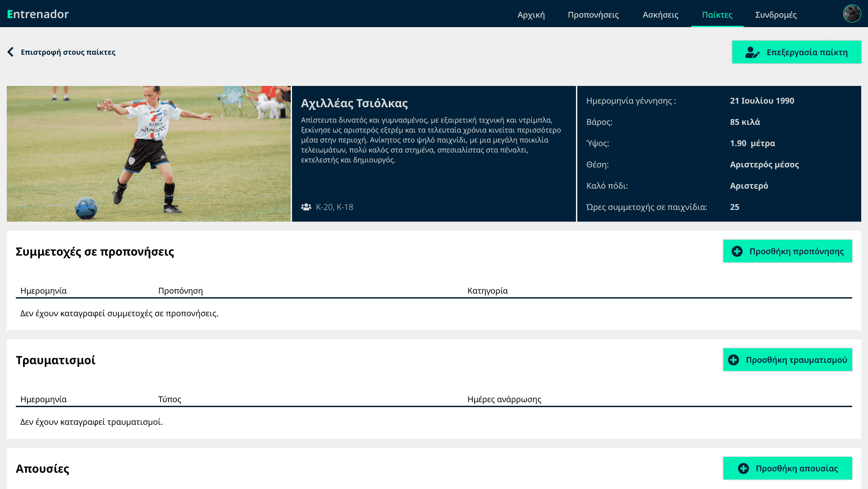The height and width of the screenshot is (489, 868).
Task: Click the Απουσίες section heading
Action: point(42,469)
